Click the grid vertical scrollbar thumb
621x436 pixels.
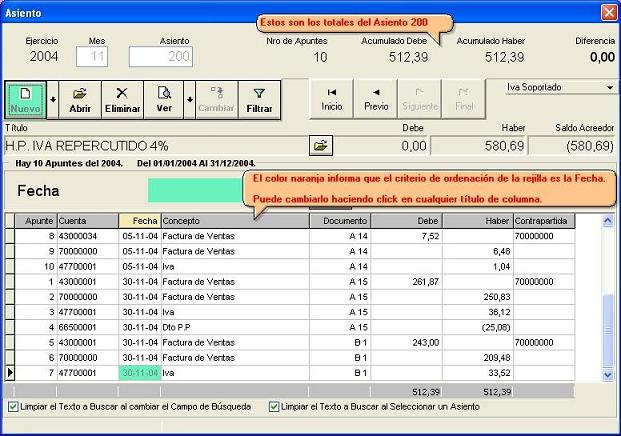tap(608, 330)
